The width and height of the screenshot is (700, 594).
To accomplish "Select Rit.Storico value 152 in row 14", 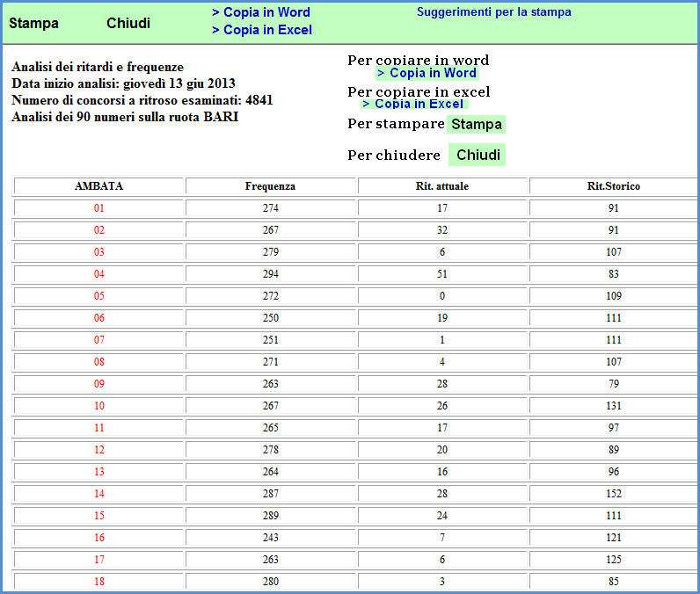I will (x=614, y=494).
